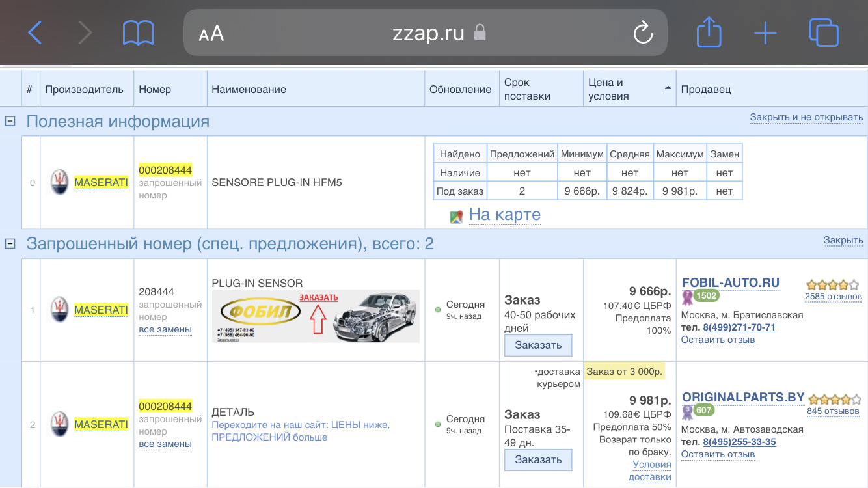Click highlighted number 000208444 in row 2
The height and width of the screenshot is (488, 868).
165,406
